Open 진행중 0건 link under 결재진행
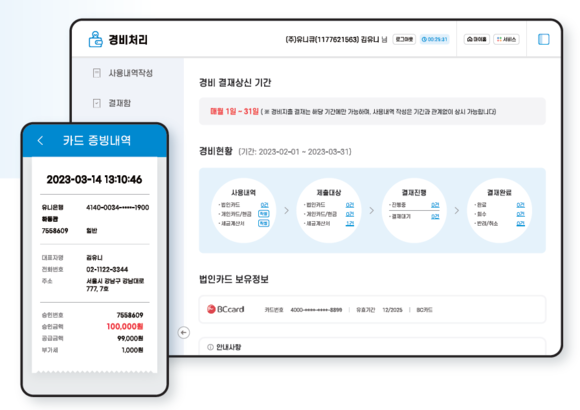 coord(435,205)
